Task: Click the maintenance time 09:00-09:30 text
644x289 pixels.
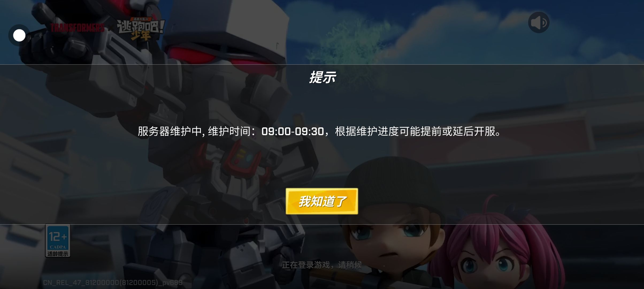Action: point(293,131)
